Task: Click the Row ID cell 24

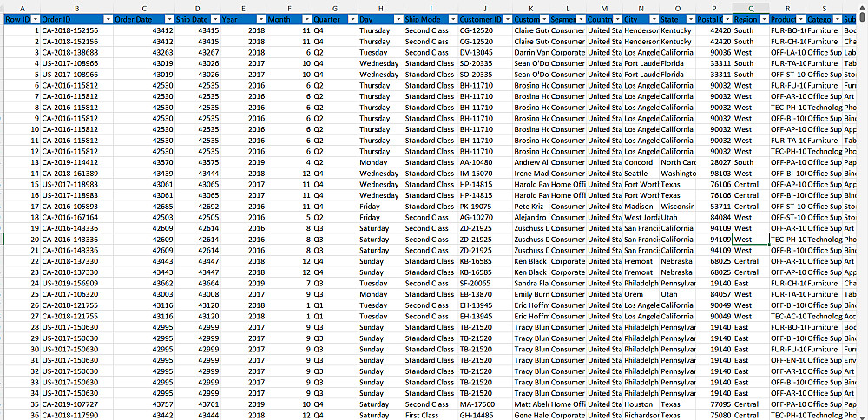Action: [x=23, y=283]
